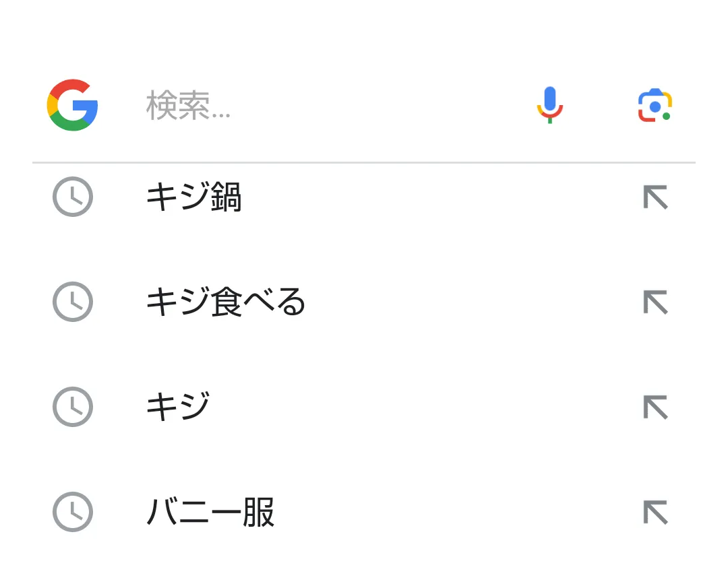The width and height of the screenshot is (728, 588).
Task: Click the history clock icon beside キジ食べる
Action: pyautogui.click(x=73, y=302)
